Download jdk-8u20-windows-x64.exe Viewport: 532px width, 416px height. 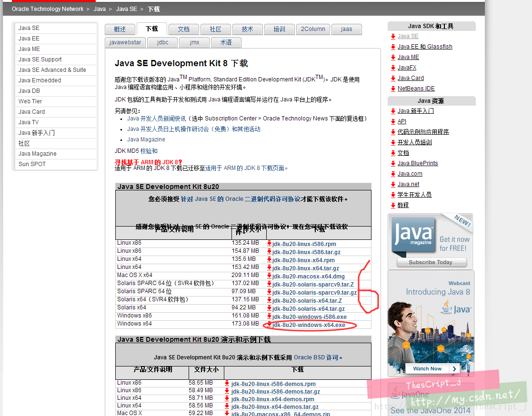click(309, 325)
